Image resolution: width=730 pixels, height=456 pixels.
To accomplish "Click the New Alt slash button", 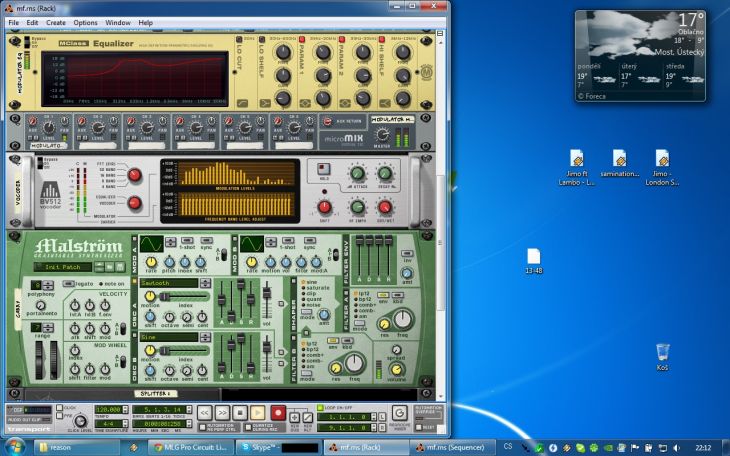I will [x=308, y=417].
